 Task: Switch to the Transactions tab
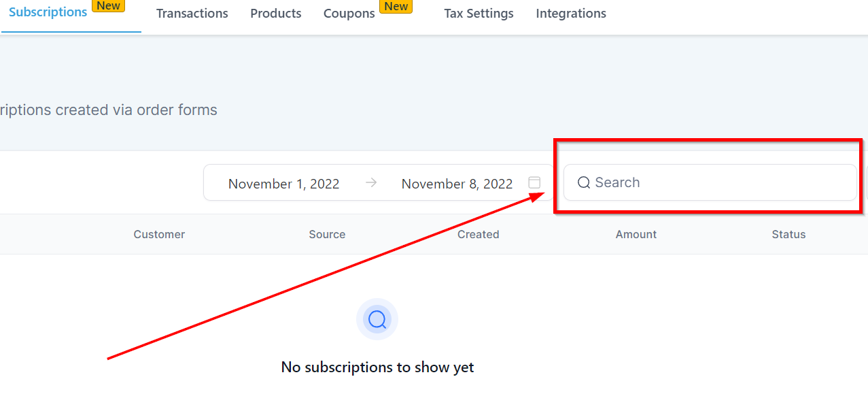pyautogui.click(x=192, y=14)
